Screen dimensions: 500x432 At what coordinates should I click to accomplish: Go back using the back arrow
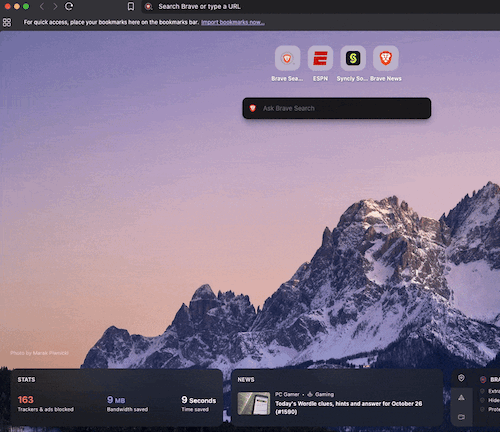(42, 6)
